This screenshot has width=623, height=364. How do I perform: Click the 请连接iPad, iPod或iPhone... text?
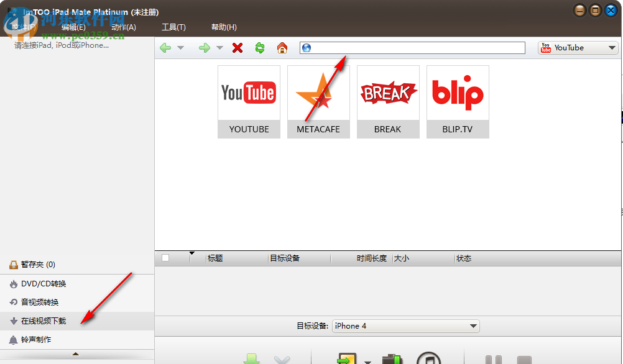tap(62, 45)
